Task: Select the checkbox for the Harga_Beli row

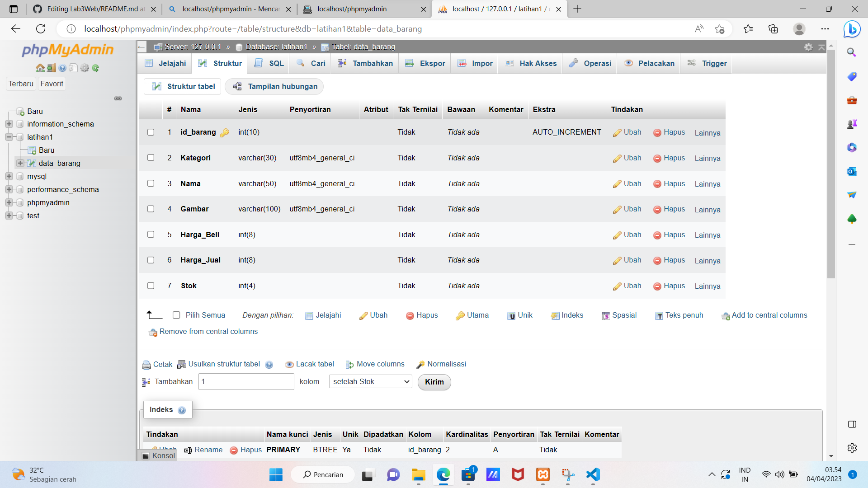Action: click(151, 235)
